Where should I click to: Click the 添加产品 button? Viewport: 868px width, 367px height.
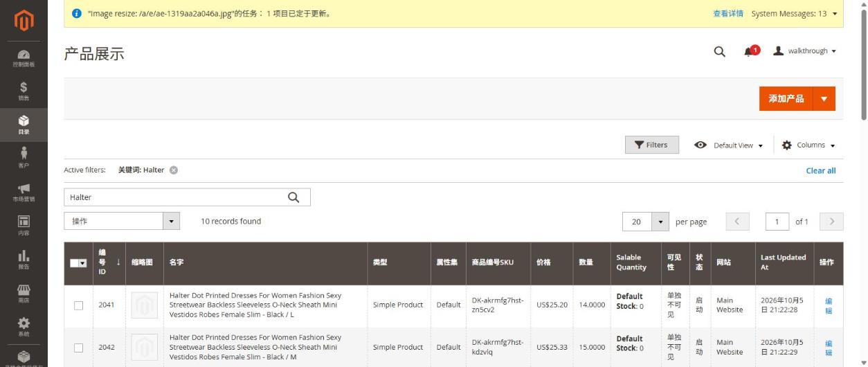click(x=786, y=98)
